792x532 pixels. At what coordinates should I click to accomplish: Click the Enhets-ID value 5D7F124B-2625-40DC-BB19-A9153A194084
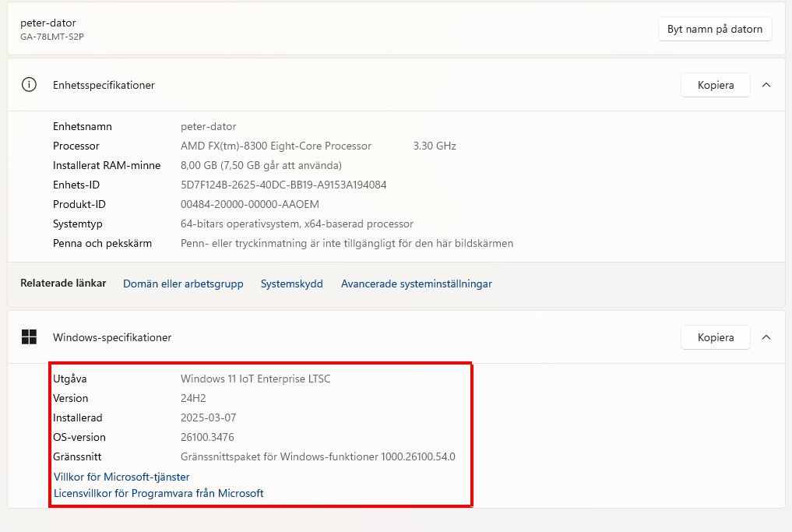[283, 185]
